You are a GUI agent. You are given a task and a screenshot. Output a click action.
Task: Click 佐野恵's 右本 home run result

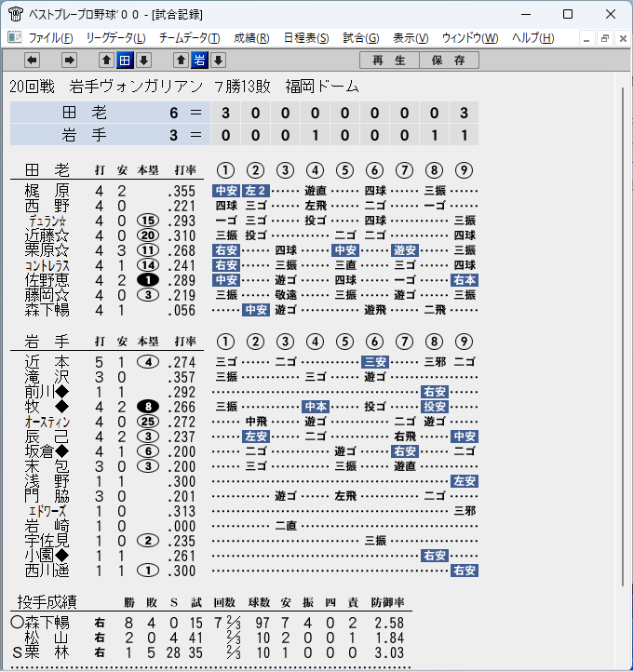[x=465, y=280]
